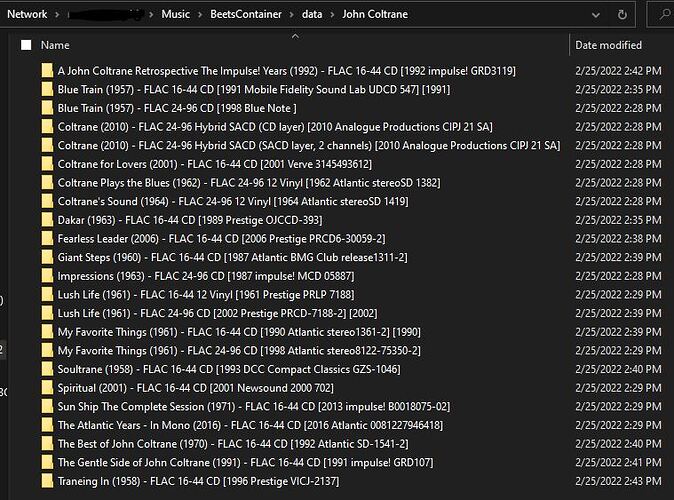Click date '2/25/2022 2:38 PM' of Fearless Leader row
Image resolution: width=674 pixels, height=500 pixels.
pyautogui.click(x=618, y=239)
